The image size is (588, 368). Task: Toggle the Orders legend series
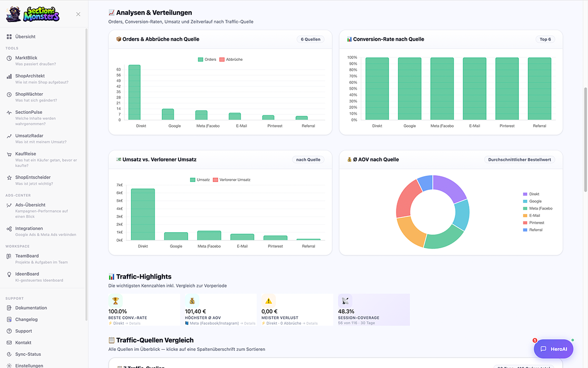pos(207,59)
